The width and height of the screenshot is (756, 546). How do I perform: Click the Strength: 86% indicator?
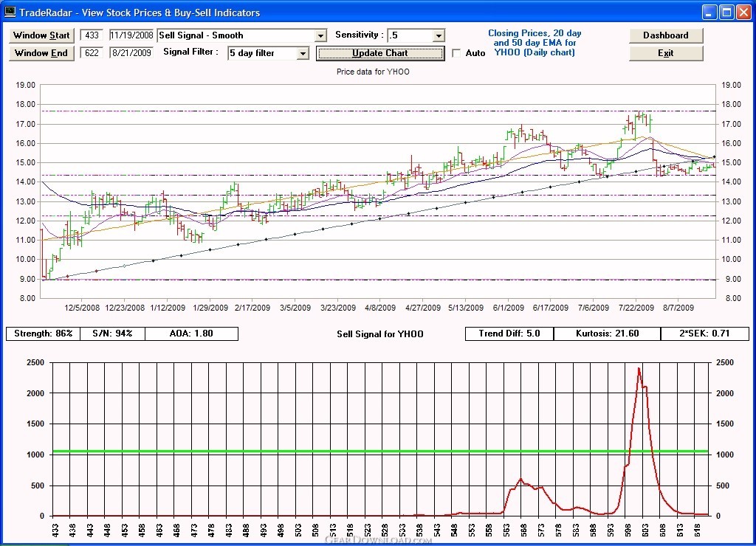[x=43, y=334]
